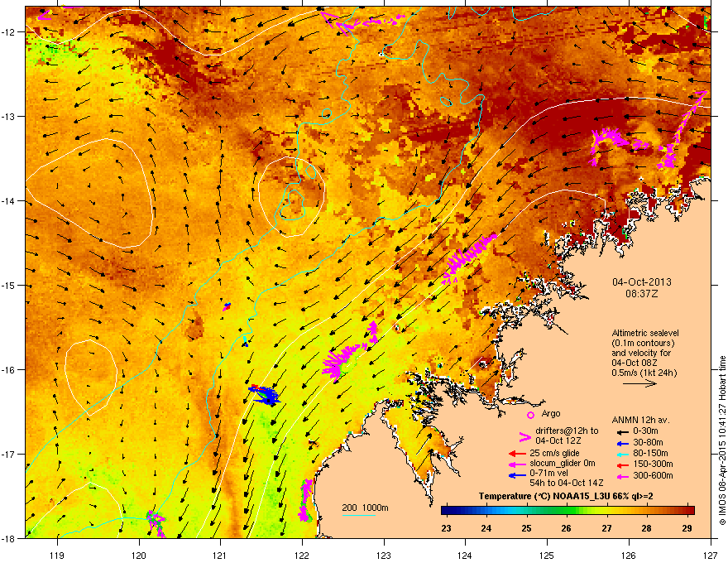Click latitude axis label -16
The height and width of the screenshot is (563, 728).
tap(9, 370)
